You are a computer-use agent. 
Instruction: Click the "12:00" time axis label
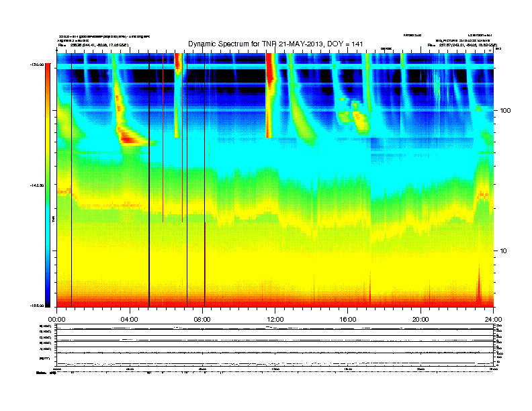pos(275,320)
